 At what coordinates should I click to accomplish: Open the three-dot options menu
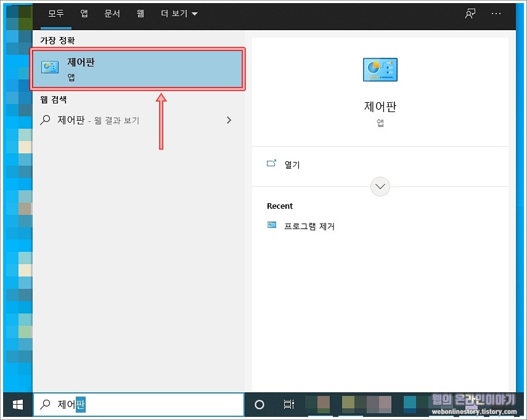pyautogui.click(x=496, y=14)
